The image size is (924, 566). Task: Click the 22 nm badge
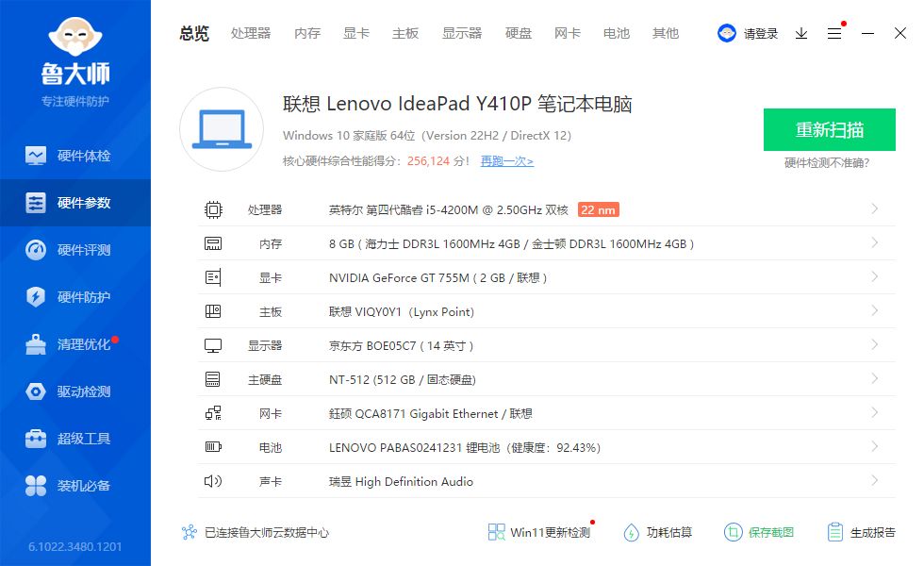(x=598, y=209)
